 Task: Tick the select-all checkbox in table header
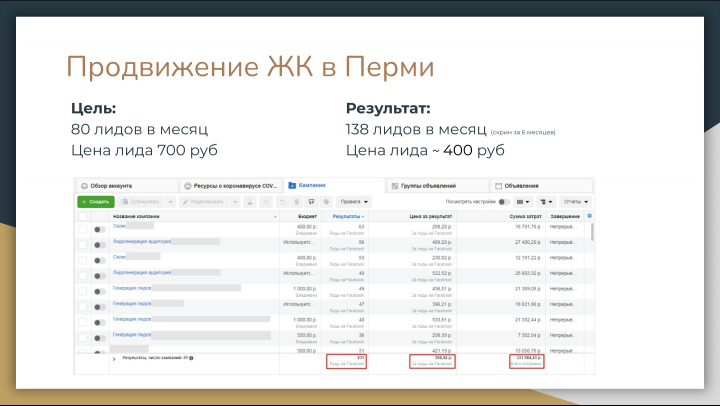click(83, 216)
